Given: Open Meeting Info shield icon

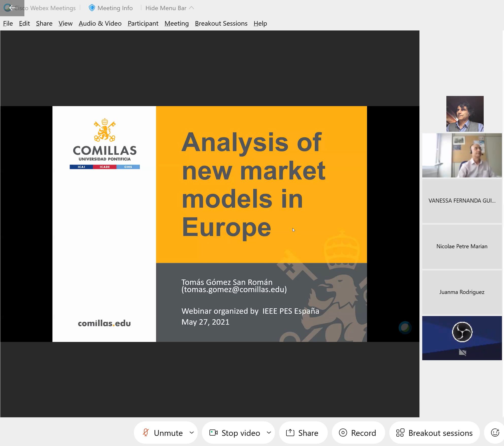Looking at the screenshot, I should pyautogui.click(x=92, y=8).
